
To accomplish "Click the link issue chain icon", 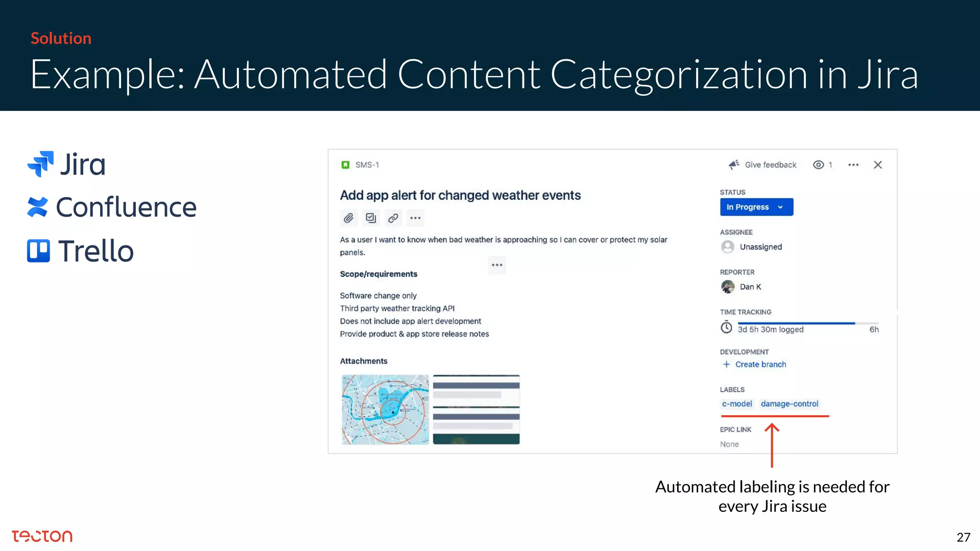I will (x=393, y=218).
